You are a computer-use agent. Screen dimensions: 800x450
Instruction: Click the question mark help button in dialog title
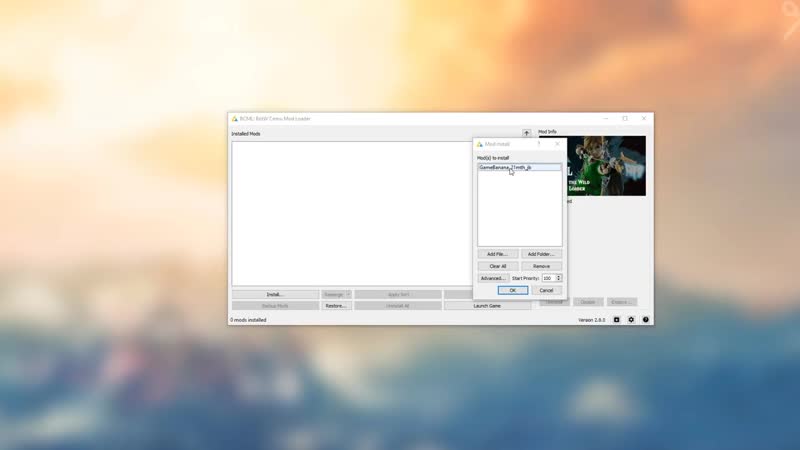tap(539, 144)
